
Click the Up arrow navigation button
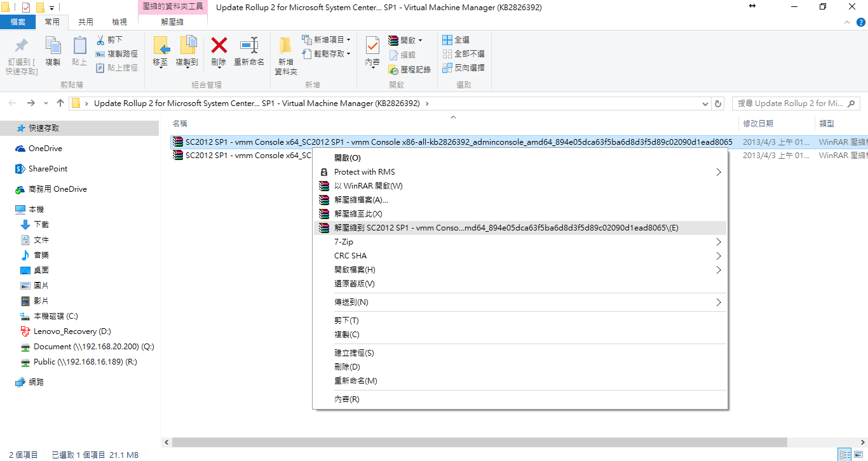click(x=60, y=103)
